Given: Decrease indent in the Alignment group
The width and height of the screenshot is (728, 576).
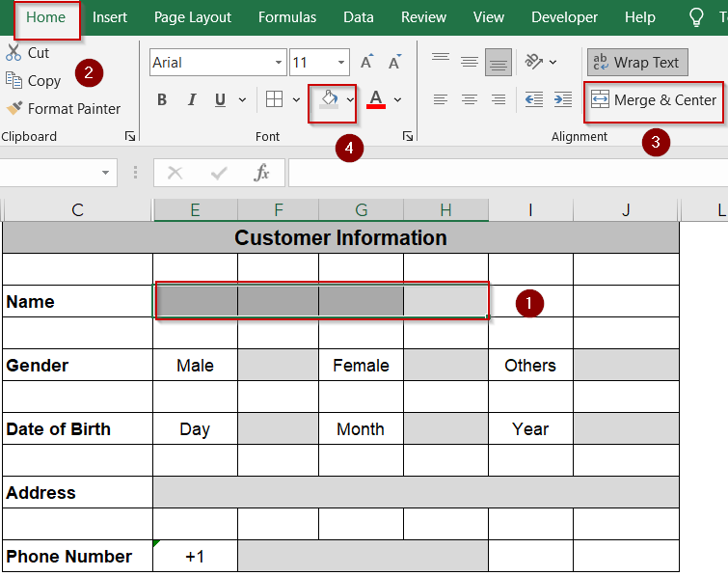Looking at the screenshot, I should (534, 99).
